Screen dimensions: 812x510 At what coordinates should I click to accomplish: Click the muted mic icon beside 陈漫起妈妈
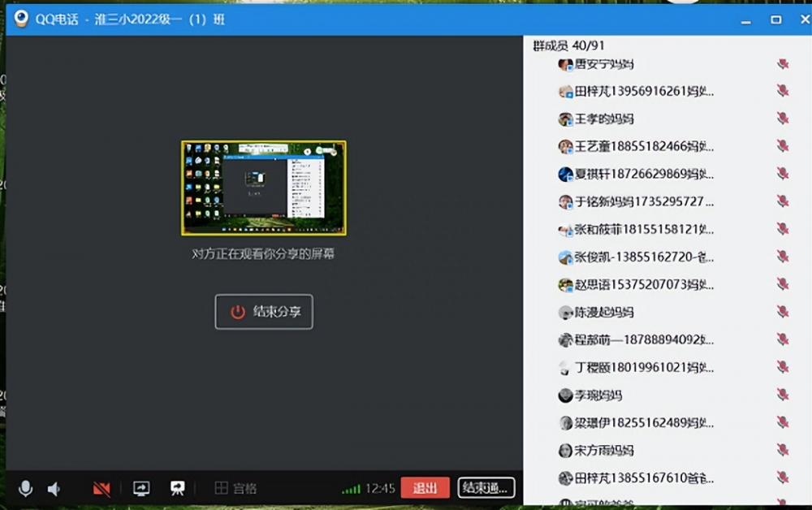coord(783,312)
